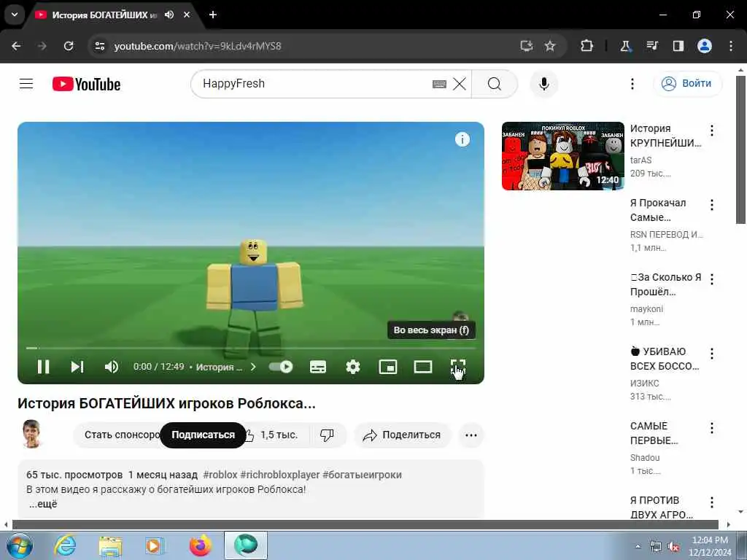Toggle subtitles in video player
Image resolution: width=747 pixels, height=560 pixels.
318,367
